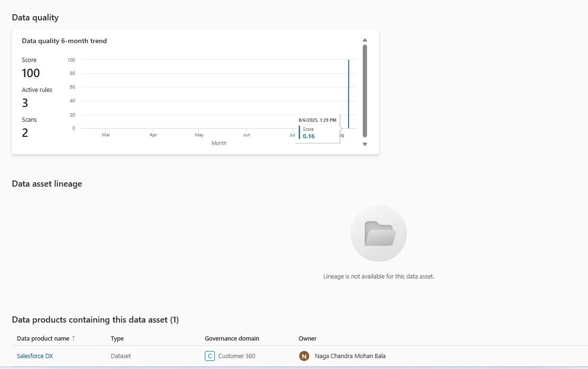Click the Owner column header
The width and height of the screenshot is (588, 369).
[307, 338]
